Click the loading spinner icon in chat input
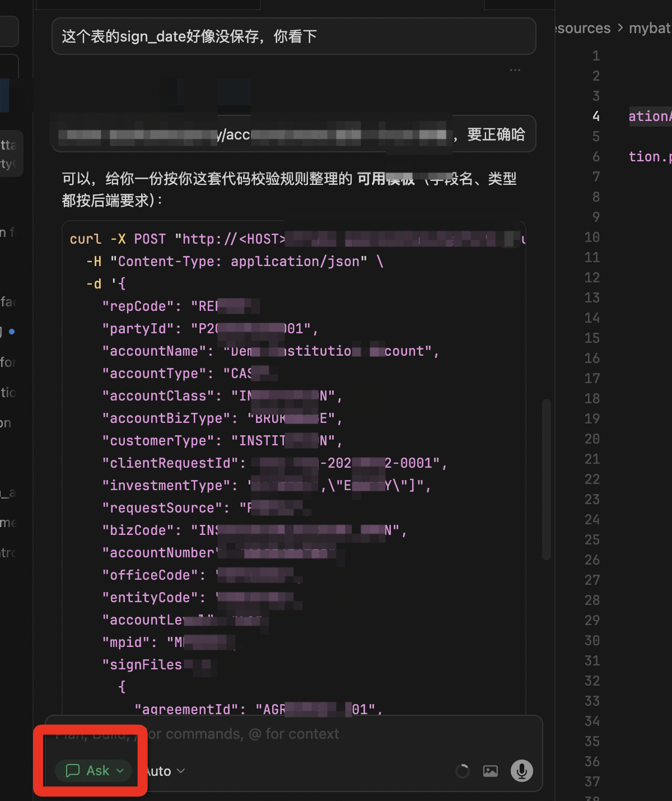The height and width of the screenshot is (801, 672). [x=463, y=771]
